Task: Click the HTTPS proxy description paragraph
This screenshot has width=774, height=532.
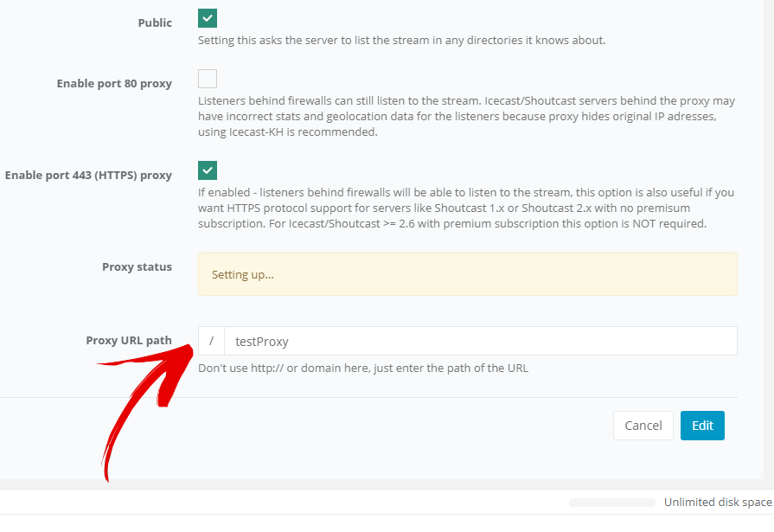Action: coord(466,208)
